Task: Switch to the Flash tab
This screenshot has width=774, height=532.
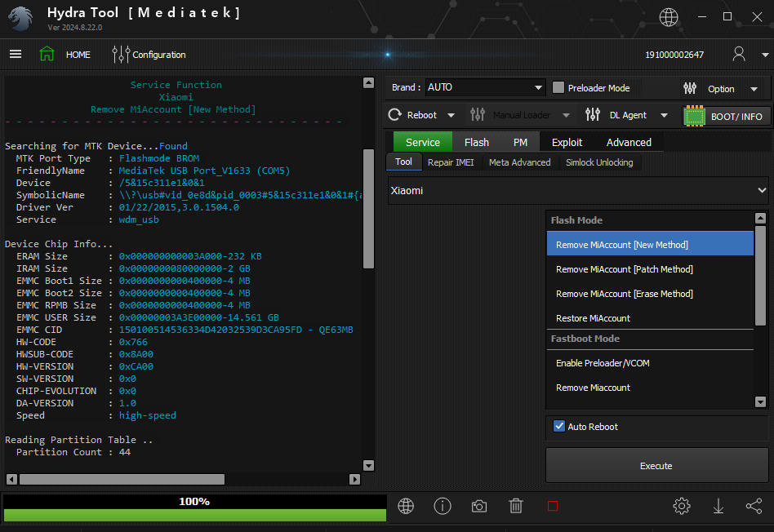Action: 476,142
